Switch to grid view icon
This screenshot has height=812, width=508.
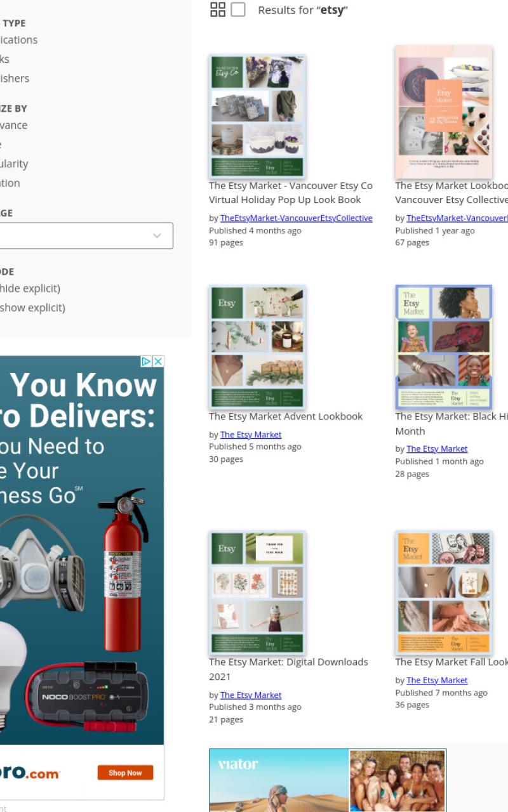click(x=218, y=9)
